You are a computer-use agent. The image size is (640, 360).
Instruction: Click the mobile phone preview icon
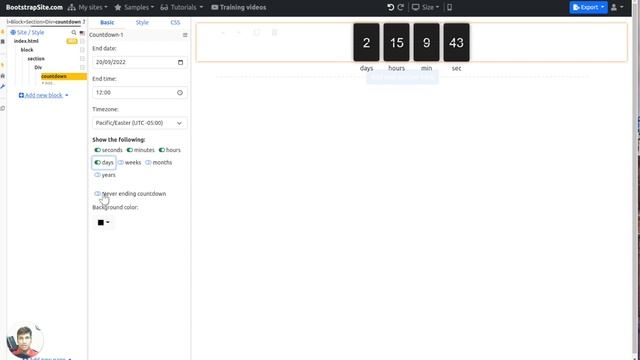[449, 7]
